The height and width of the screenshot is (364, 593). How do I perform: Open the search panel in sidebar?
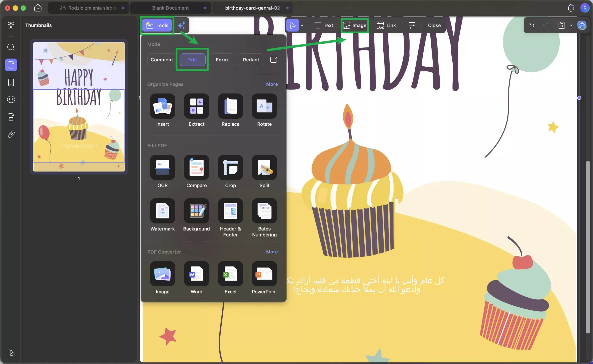(x=11, y=47)
